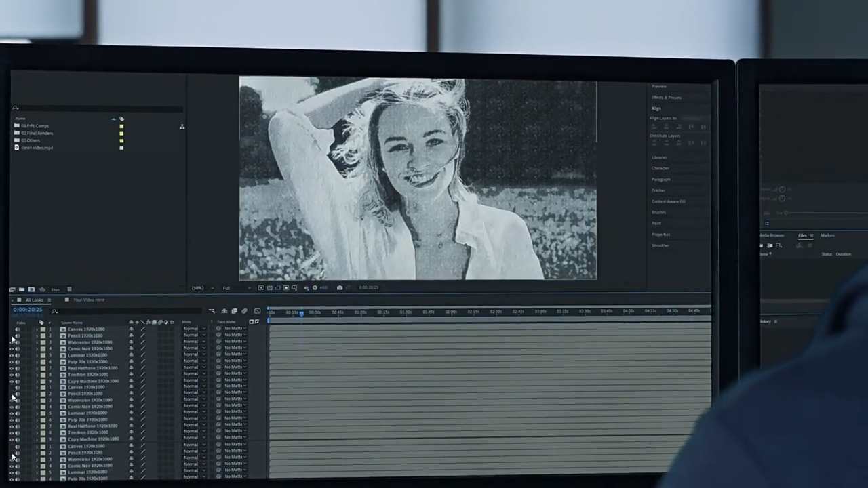Click the first Align Layers icon
The height and width of the screenshot is (488, 868).
click(654, 127)
